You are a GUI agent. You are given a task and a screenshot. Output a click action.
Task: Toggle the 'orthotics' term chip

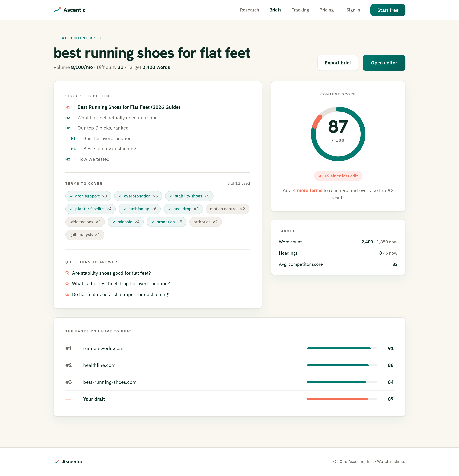click(205, 222)
